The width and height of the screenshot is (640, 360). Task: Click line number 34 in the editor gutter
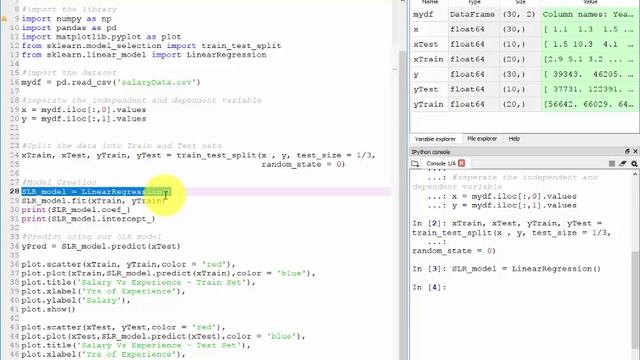(x=15, y=247)
